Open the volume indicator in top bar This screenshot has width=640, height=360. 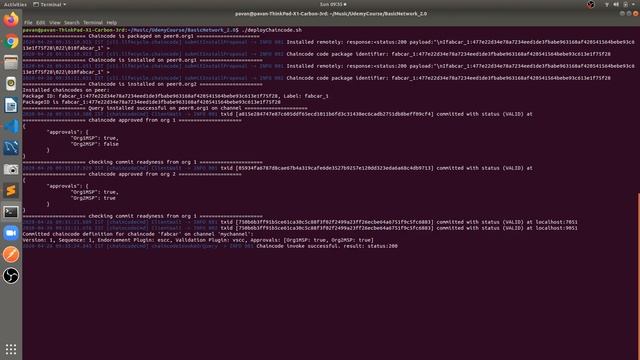pyautogui.click(x=616, y=4)
